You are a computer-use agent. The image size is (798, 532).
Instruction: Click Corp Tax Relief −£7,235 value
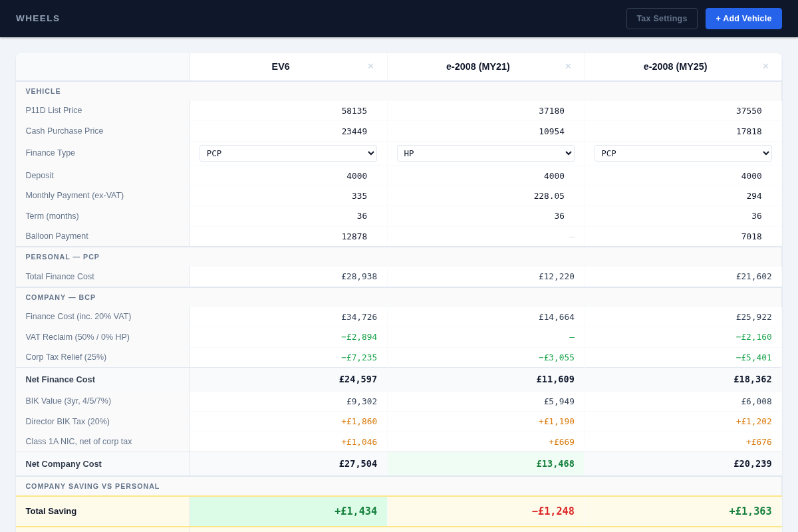pos(359,357)
